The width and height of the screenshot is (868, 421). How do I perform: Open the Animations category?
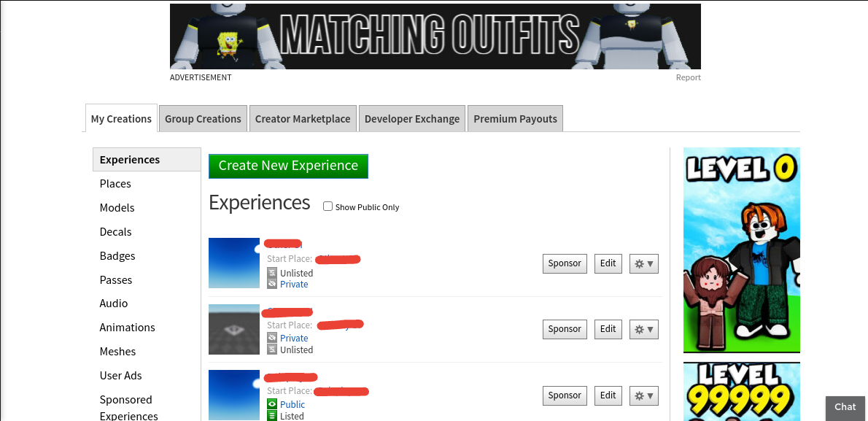[128, 328]
